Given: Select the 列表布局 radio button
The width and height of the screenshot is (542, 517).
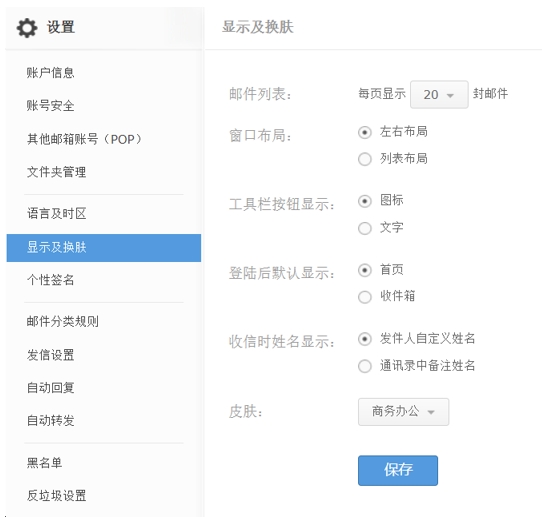Looking at the screenshot, I should [365, 159].
